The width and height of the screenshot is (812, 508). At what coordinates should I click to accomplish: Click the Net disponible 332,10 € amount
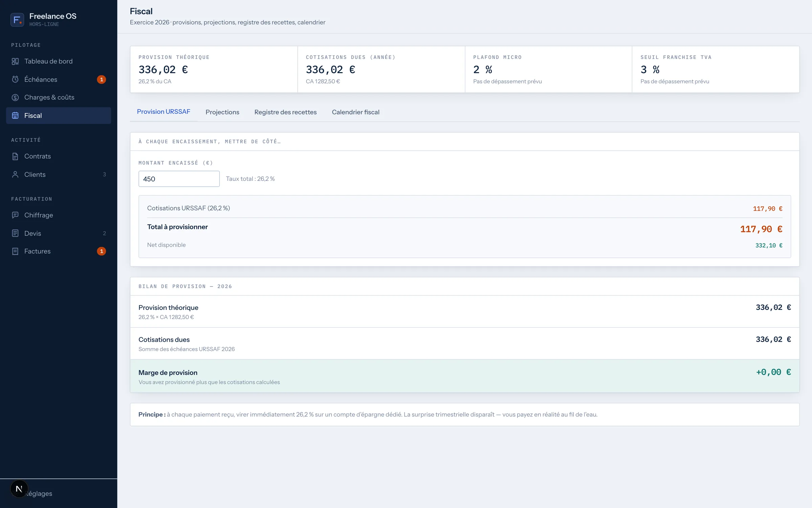[x=769, y=246]
